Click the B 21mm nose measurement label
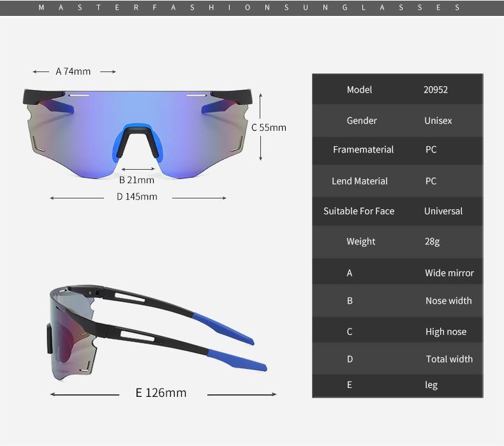Screen dimensions: 504x446 click(137, 180)
